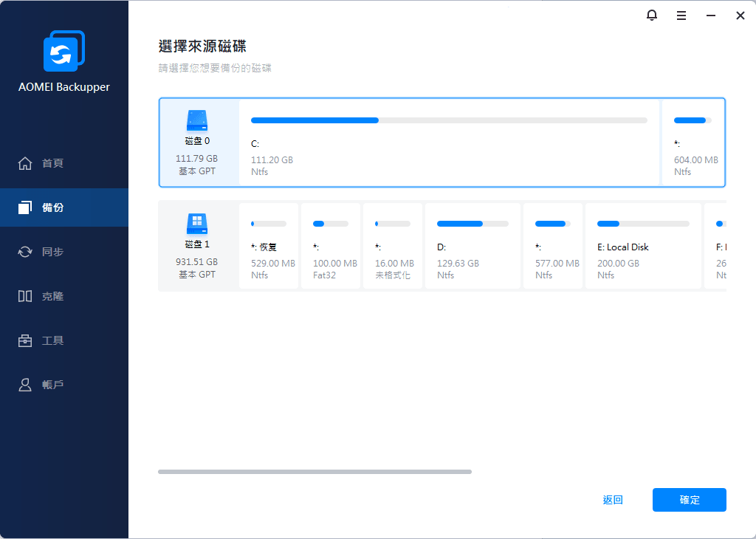Click the 磁盘 1 label

click(196, 244)
